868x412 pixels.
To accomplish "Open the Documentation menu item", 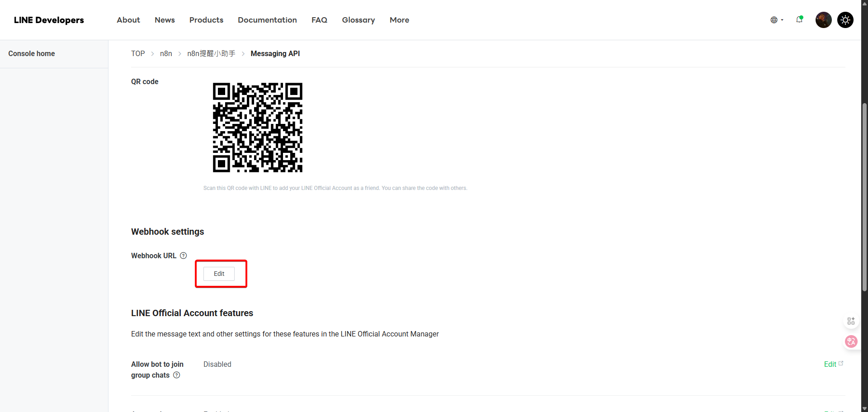I will (267, 20).
